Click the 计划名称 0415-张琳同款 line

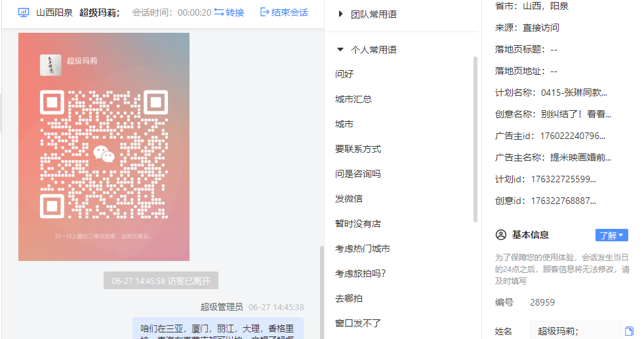pos(551,92)
